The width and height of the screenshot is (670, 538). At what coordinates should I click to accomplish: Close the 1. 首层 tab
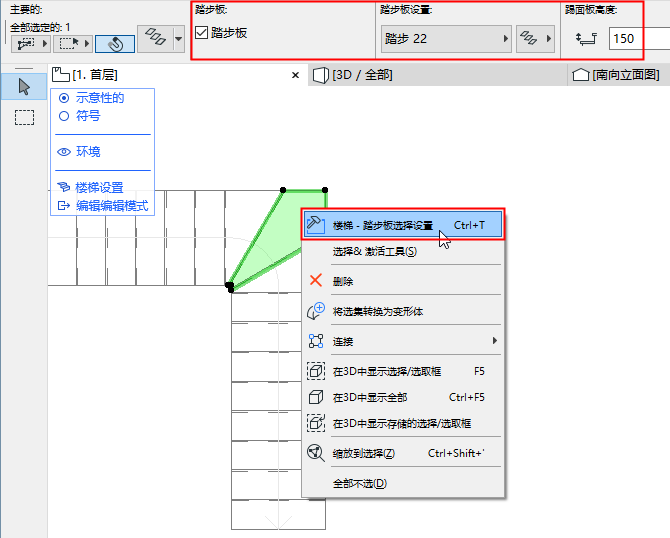(x=295, y=75)
